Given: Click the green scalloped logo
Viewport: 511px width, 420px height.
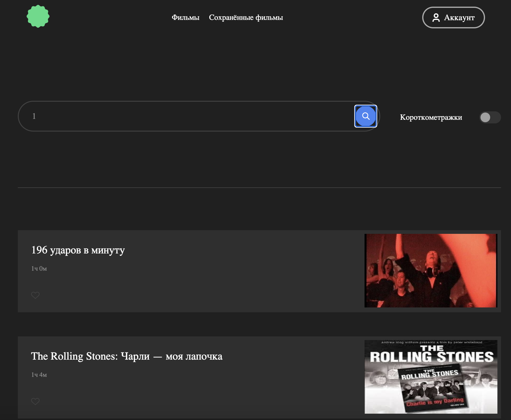Looking at the screenshot, I should point(38,16).
